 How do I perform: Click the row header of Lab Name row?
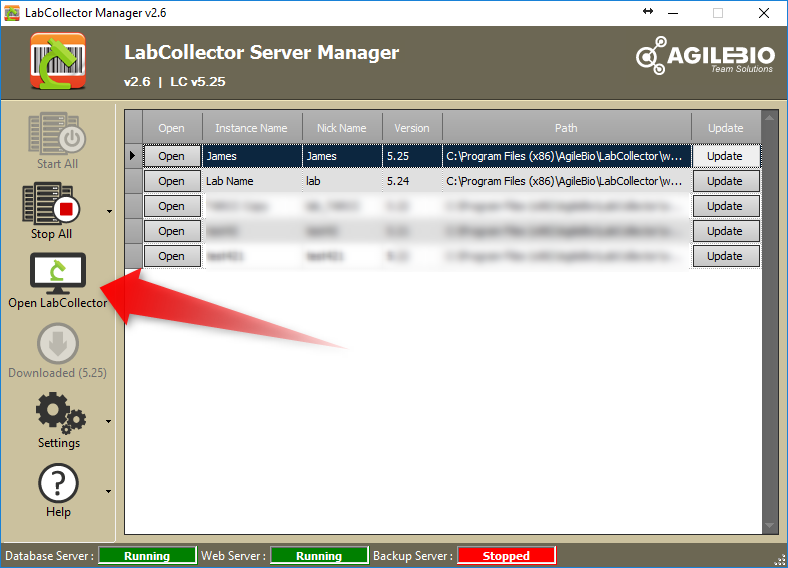click(134, 181)
